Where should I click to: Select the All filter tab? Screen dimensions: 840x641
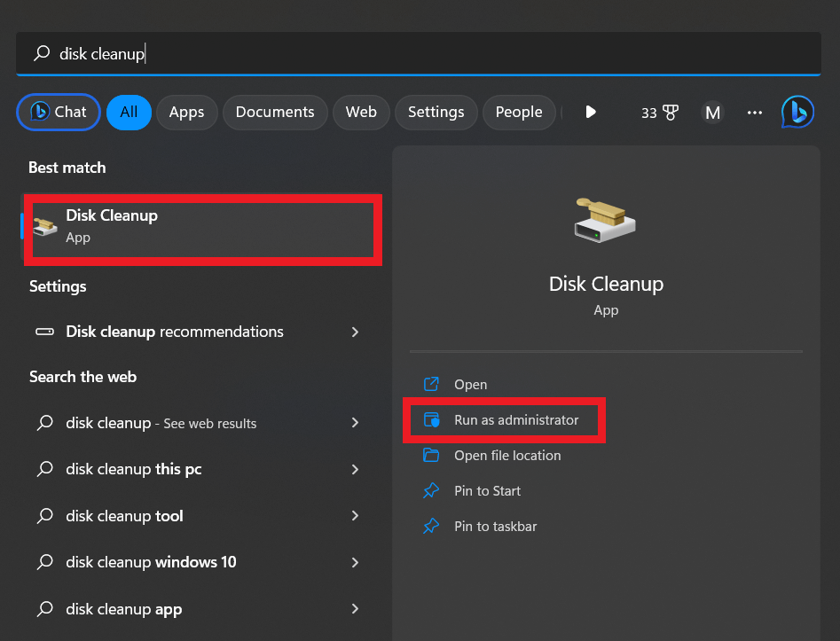[129, 112]
